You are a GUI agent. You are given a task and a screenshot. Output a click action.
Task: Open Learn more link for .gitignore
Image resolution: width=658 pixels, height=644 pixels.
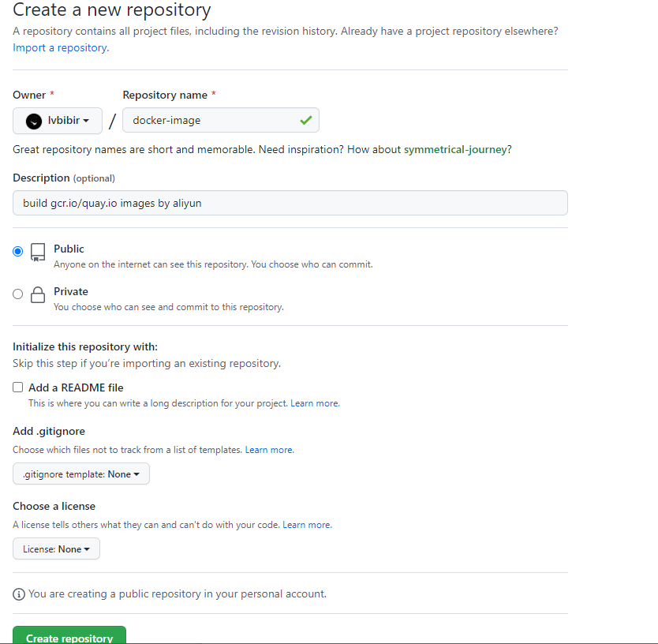[269, 450]
